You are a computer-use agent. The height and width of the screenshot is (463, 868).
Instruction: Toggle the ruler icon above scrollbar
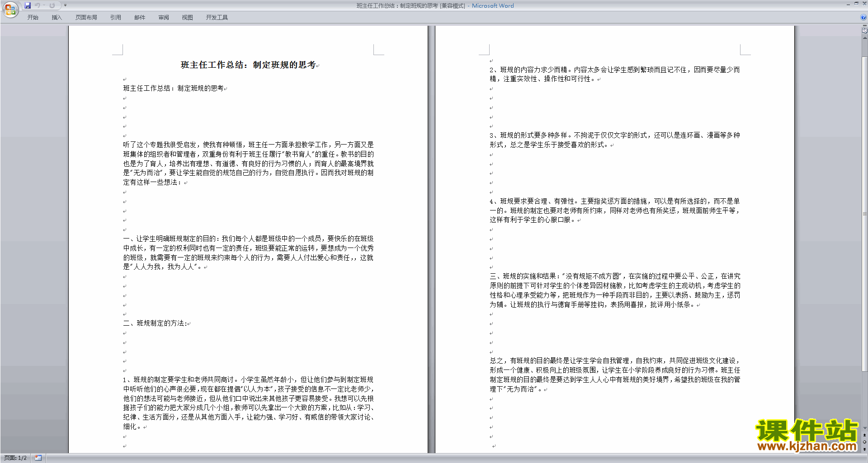[x=864, y=31]
